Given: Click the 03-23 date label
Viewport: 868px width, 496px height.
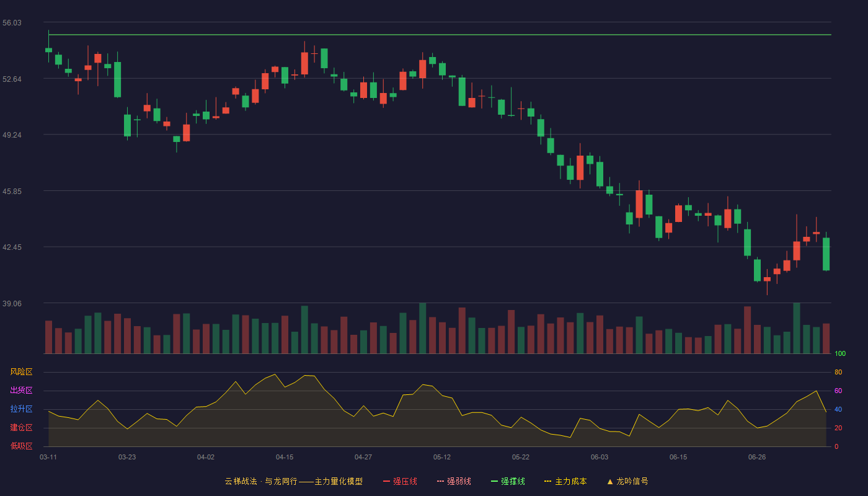Looking at the screenshot, I should (127, 457).
